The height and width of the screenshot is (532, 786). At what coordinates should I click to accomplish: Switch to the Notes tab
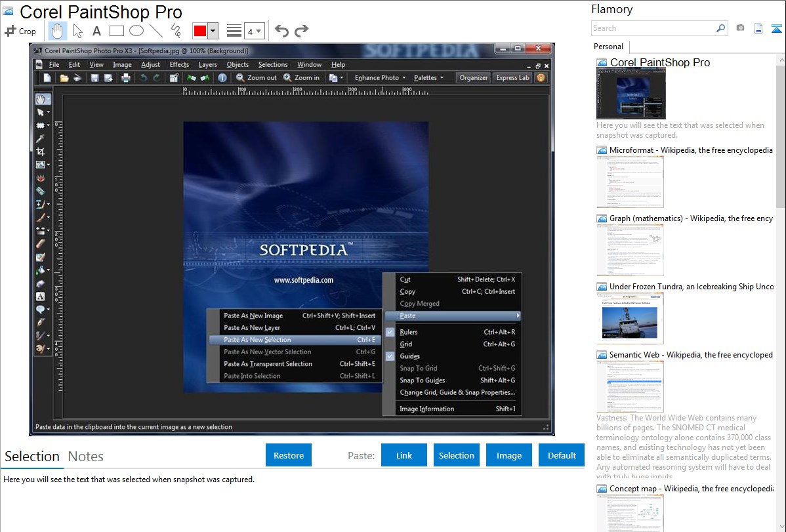[86, 457]
